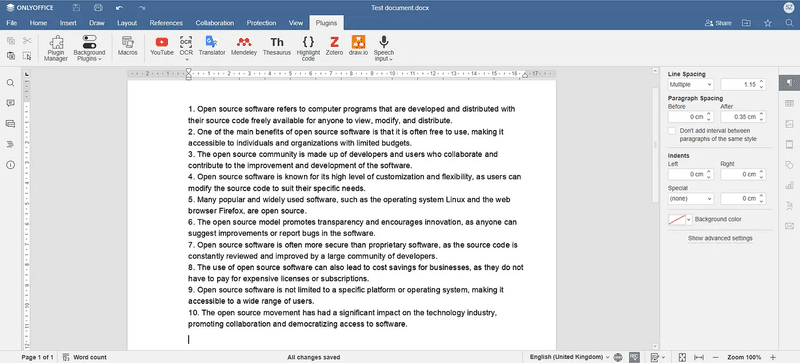Search using the top-right magnifier

tap(789, 23)
